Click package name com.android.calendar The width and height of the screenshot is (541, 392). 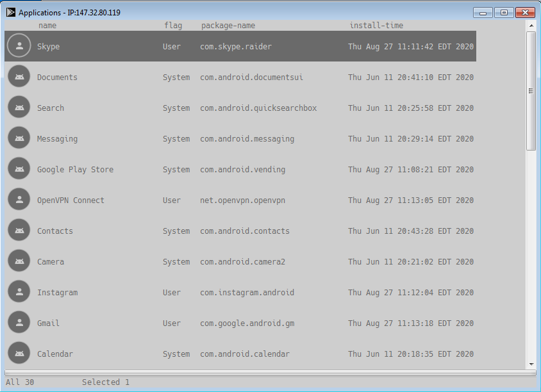coord(245,354)
